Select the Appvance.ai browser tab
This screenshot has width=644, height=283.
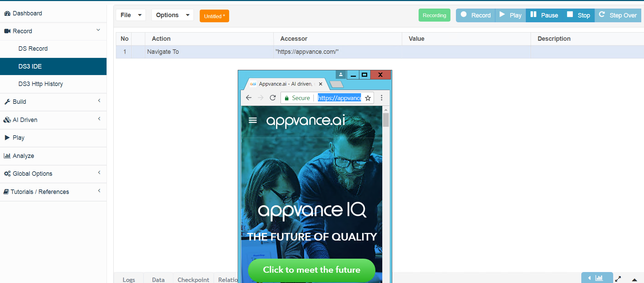pos(286,84)
